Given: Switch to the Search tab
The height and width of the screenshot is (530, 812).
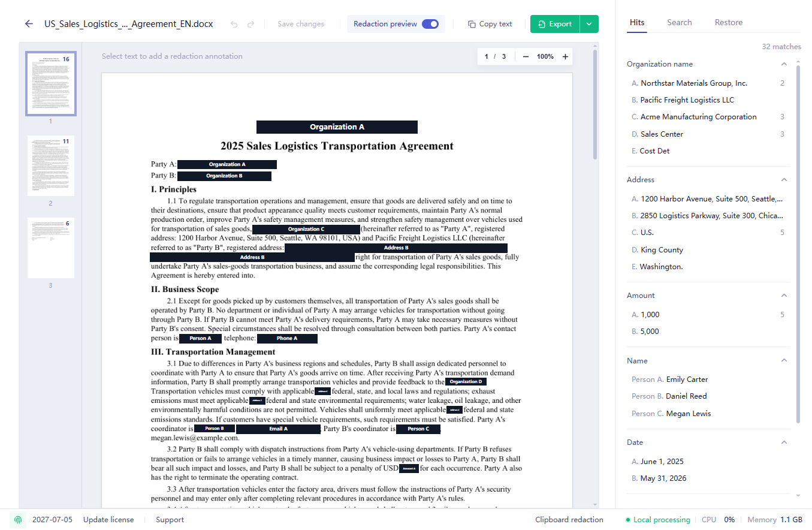Looking at the screenshot, I should pos(680,22).
